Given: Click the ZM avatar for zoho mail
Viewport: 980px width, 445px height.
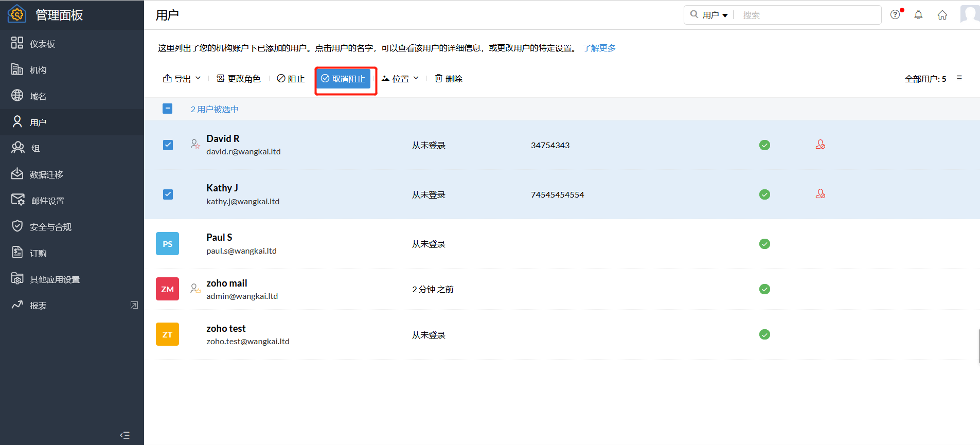Looking at the screenshot, I should [x=167, y=289].
